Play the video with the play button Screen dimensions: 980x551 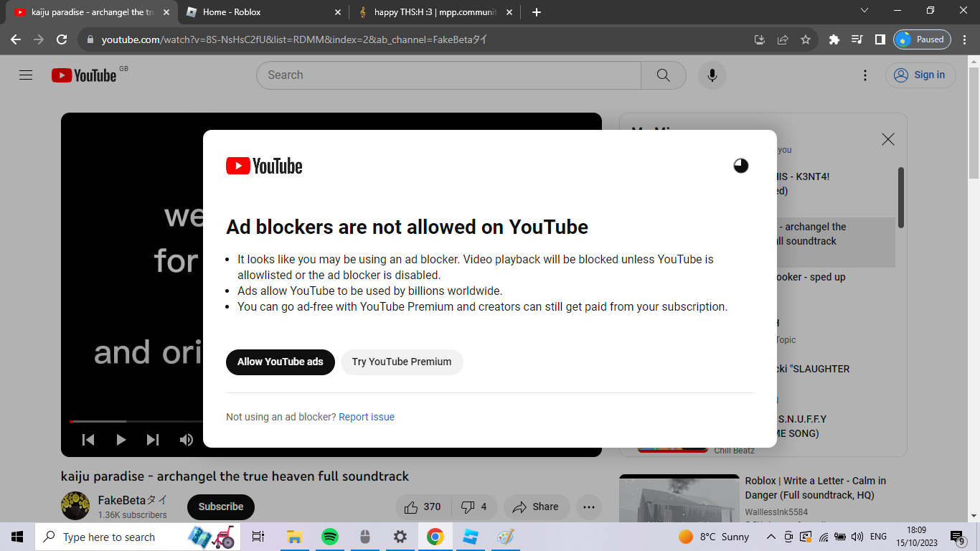pos(121,440)
